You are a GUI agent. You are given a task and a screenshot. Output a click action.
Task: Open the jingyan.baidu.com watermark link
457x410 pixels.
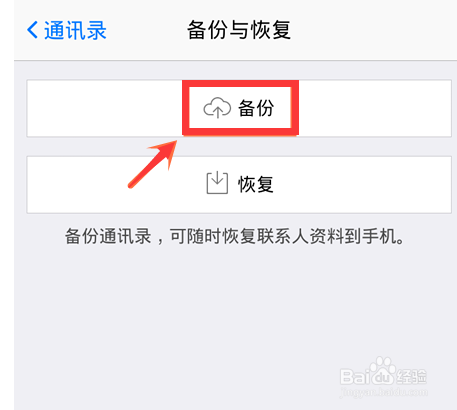384,392
